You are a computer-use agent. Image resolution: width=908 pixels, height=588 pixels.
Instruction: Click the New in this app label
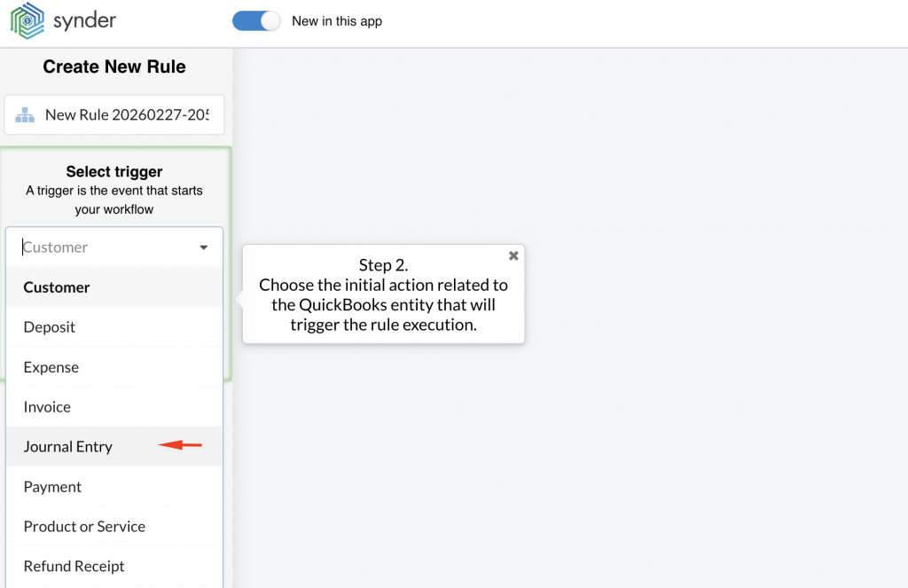[x=337, y=21]
